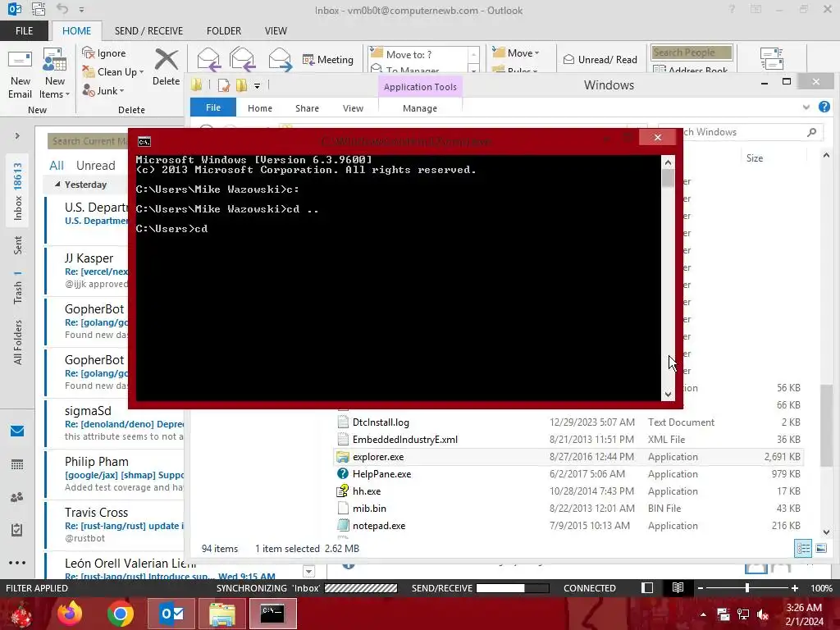Open New Items menu in Outlook
Screen dimensions: 840x630
tap(55, 73)
